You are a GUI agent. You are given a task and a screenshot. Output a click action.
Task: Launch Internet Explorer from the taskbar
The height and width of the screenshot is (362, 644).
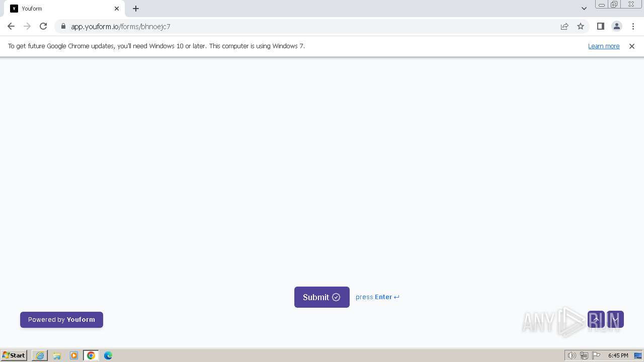pos(40,355)
